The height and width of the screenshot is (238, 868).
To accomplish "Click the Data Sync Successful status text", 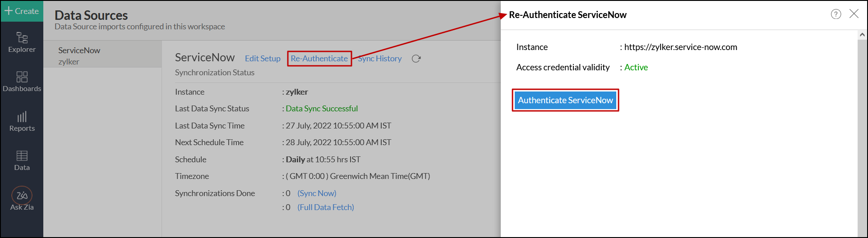I will click(x=322, y=109).
